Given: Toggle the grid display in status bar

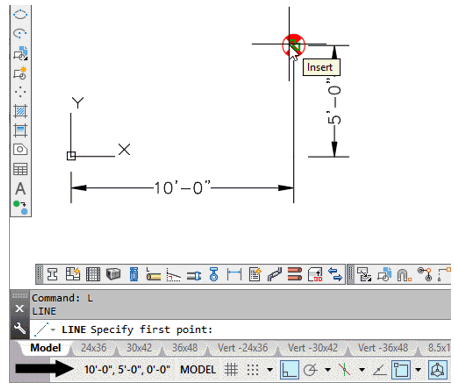Looking at the screenshot, I should pos(231,370).
